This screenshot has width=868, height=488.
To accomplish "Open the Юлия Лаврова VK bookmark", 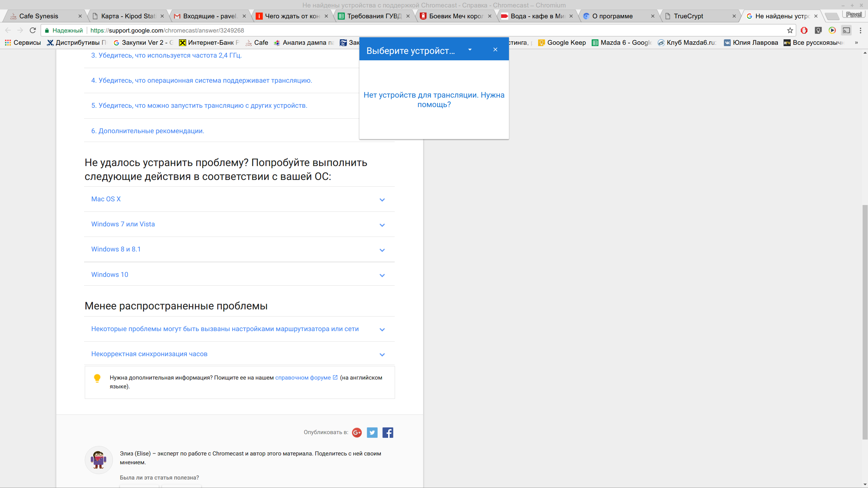I will pos(751,43).
